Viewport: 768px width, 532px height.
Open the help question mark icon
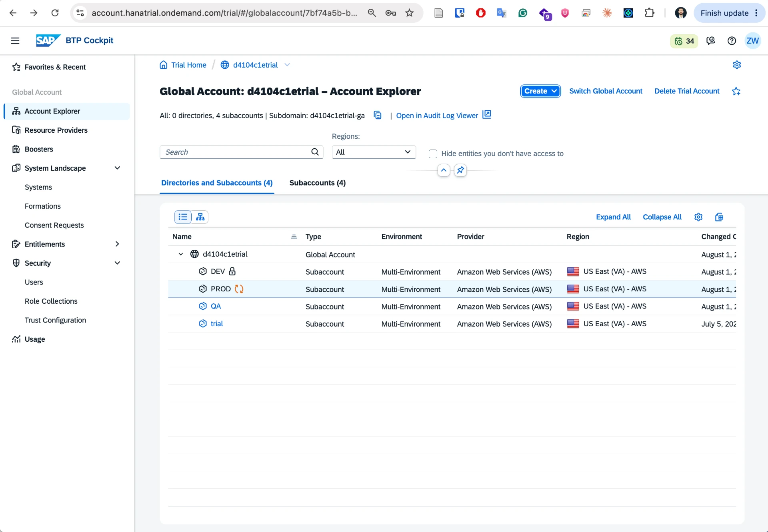coord(732,41)
